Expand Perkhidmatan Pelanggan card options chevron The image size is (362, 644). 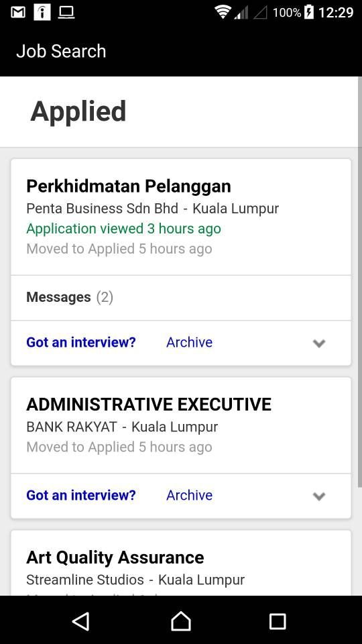pyautogui.click(x=319, y=343)
